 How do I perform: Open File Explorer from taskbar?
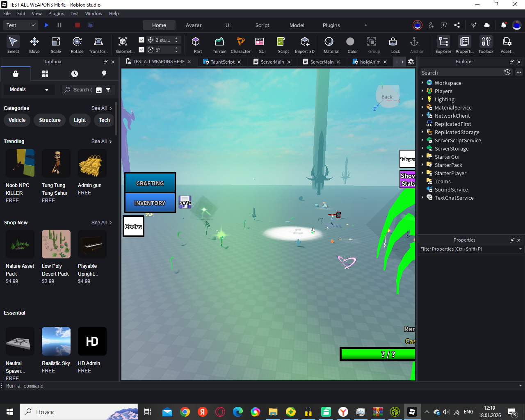coord(273,412)
